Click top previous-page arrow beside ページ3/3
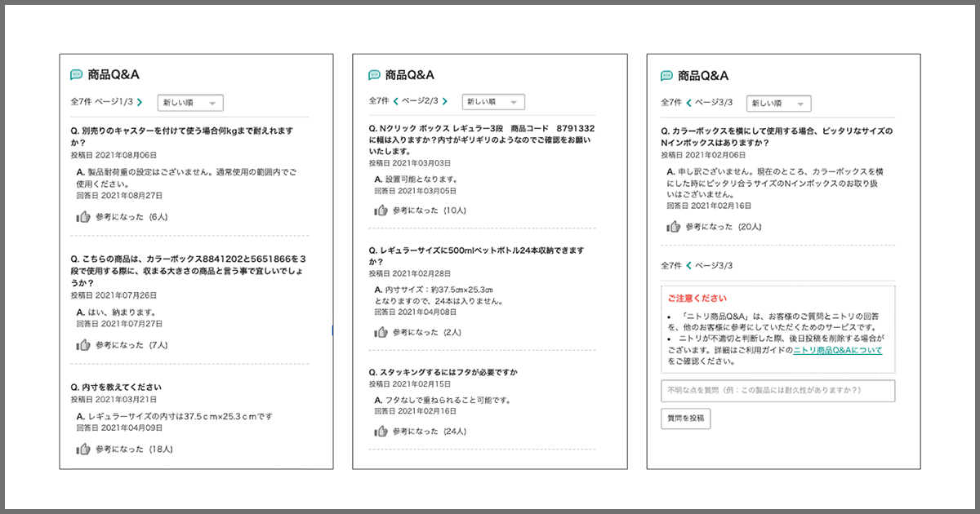 coord(688,103)
